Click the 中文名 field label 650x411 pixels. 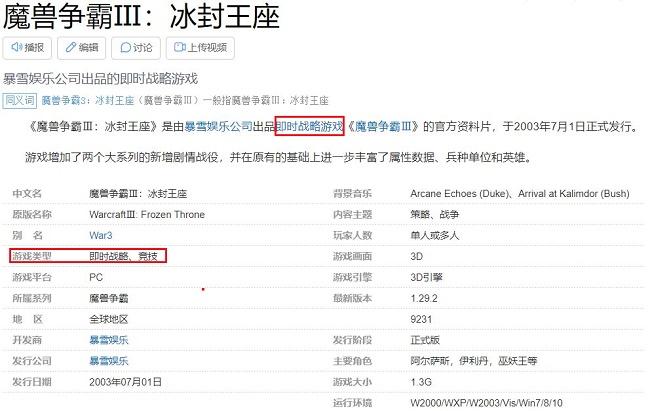[x=27, y=194]
